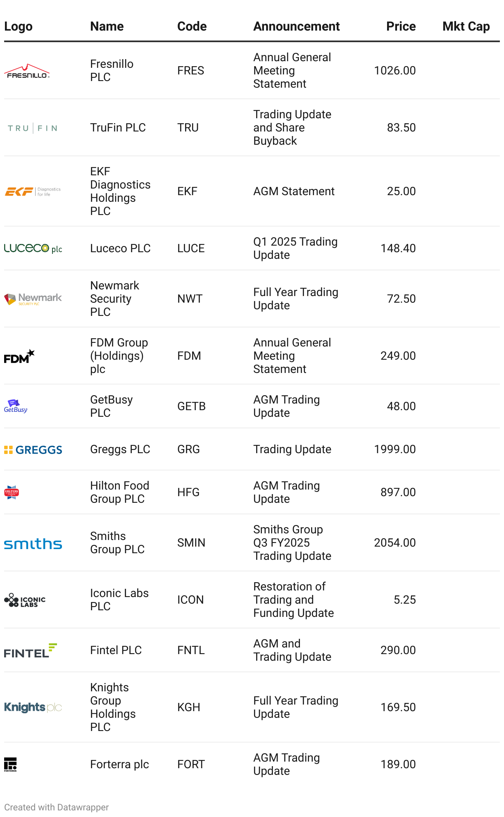Click the Price column header

(x=401, y=26)
